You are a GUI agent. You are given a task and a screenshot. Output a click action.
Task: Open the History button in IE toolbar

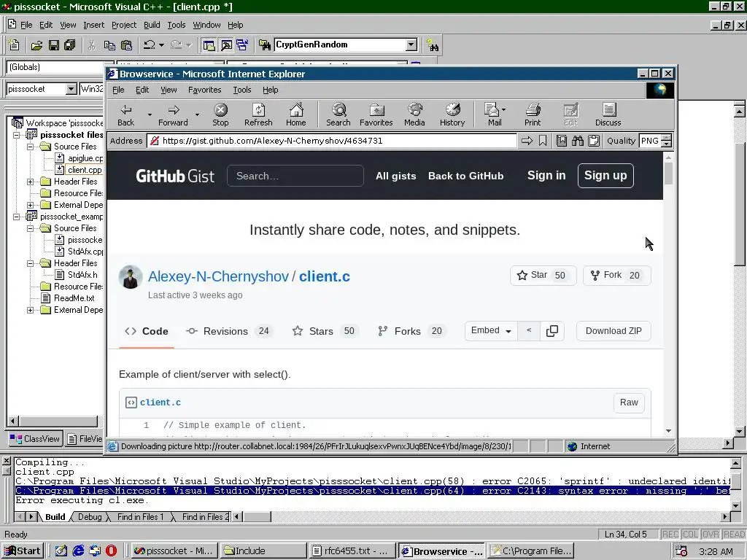[x=452, y=114]
